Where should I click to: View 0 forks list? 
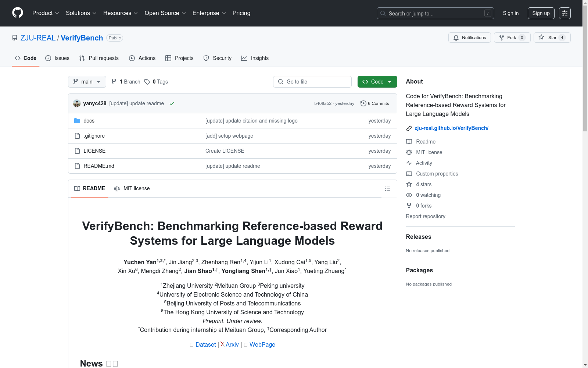pos(419,206)
